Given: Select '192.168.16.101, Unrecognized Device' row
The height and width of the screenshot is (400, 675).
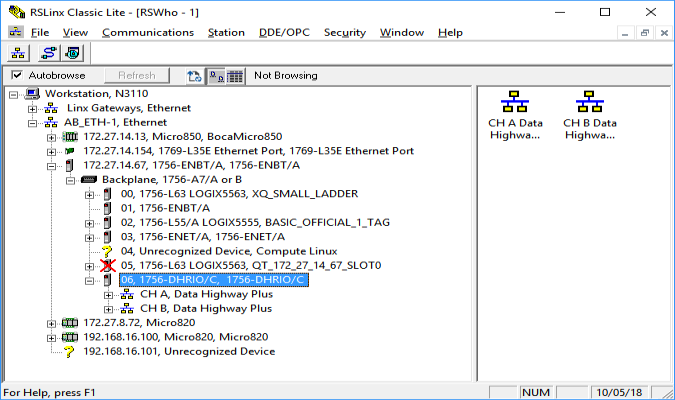Looking at the screenshot, I should (x=179, y=352).
